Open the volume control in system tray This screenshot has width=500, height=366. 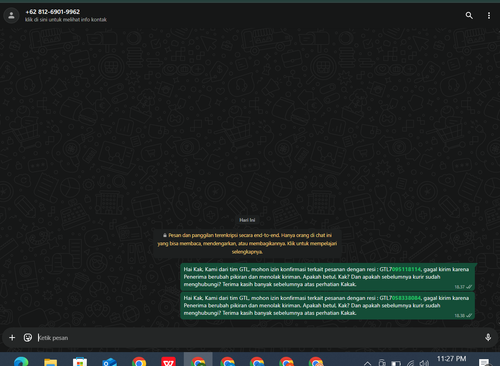coord(424,363)
